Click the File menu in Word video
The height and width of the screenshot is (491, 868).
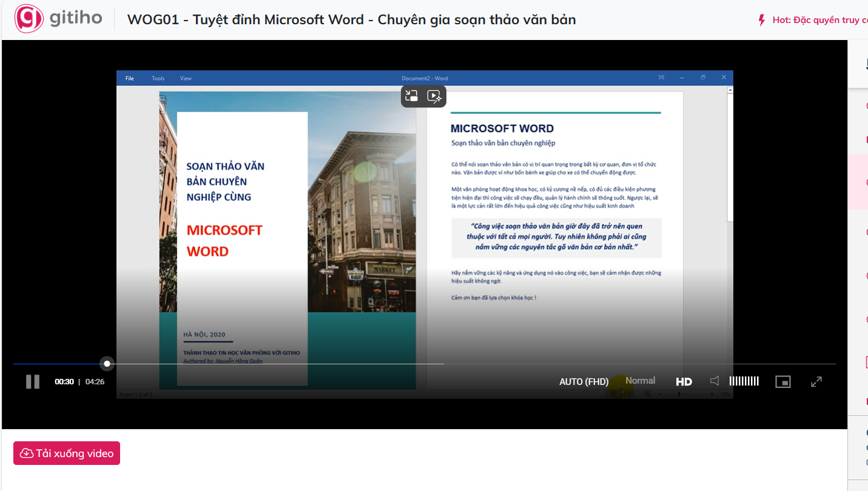[129, 78]
